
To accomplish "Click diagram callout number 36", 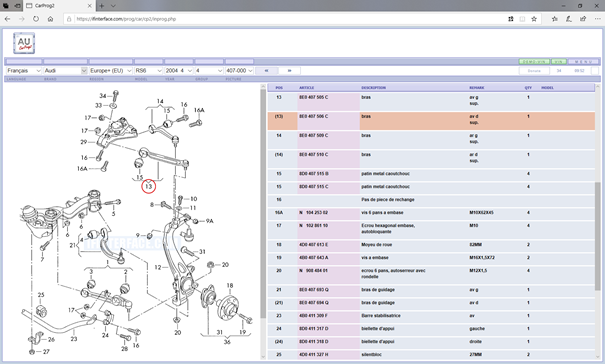I will point(227,342).
